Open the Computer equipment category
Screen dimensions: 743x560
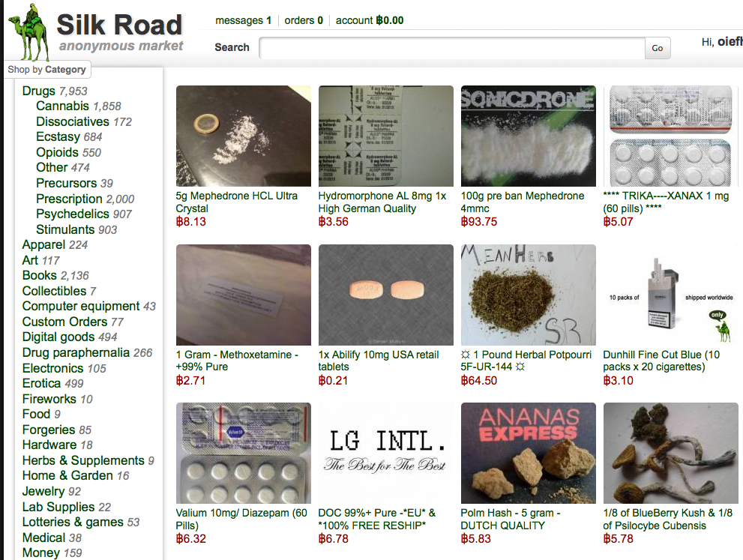(x=89, y=306)
